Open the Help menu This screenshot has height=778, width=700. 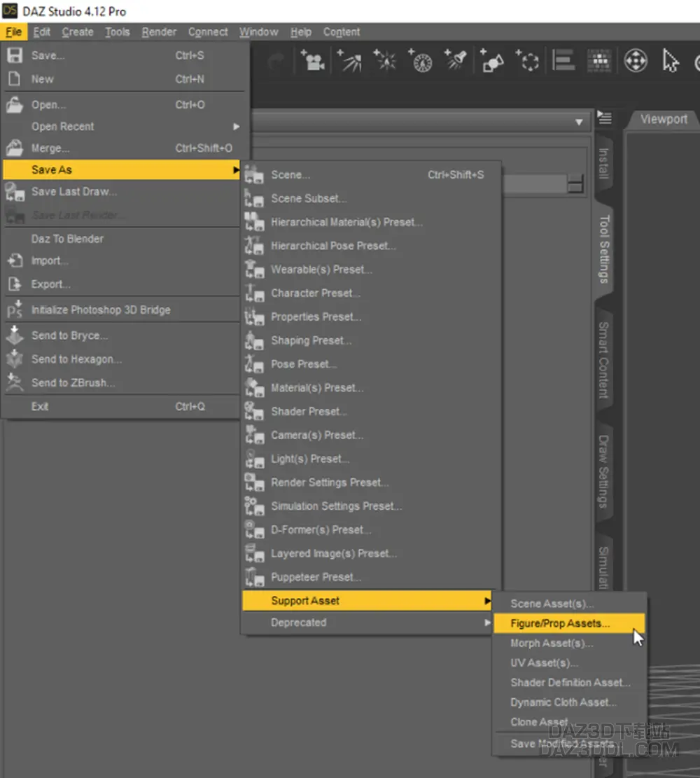[x=300, y=32]
